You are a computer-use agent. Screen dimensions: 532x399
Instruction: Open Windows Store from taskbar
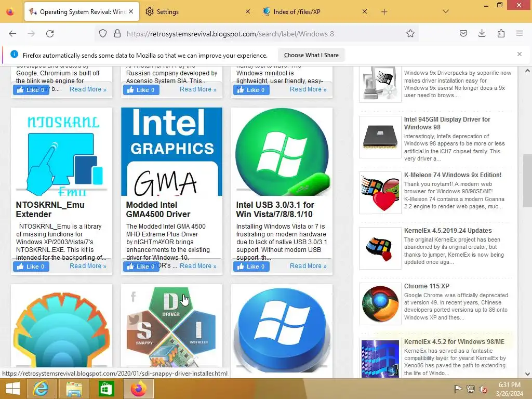coord(106,389)
